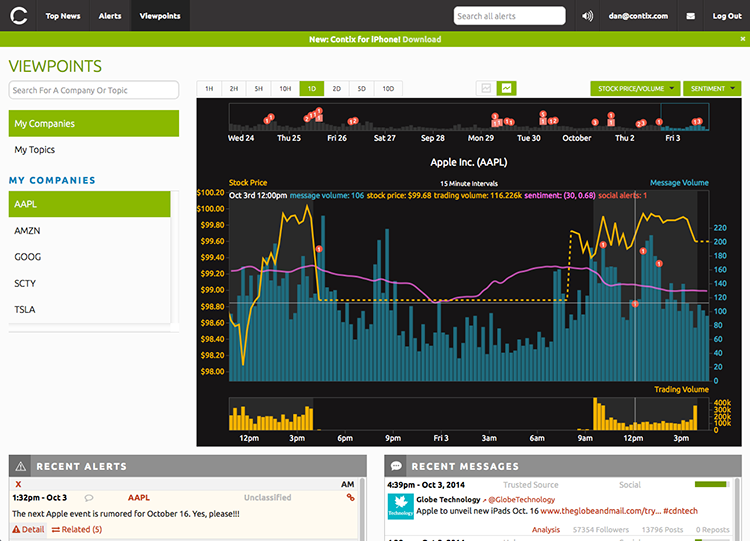Viewport: 750px width, 541px height.
Task: Select AMZN in company list
Action: 89,231
